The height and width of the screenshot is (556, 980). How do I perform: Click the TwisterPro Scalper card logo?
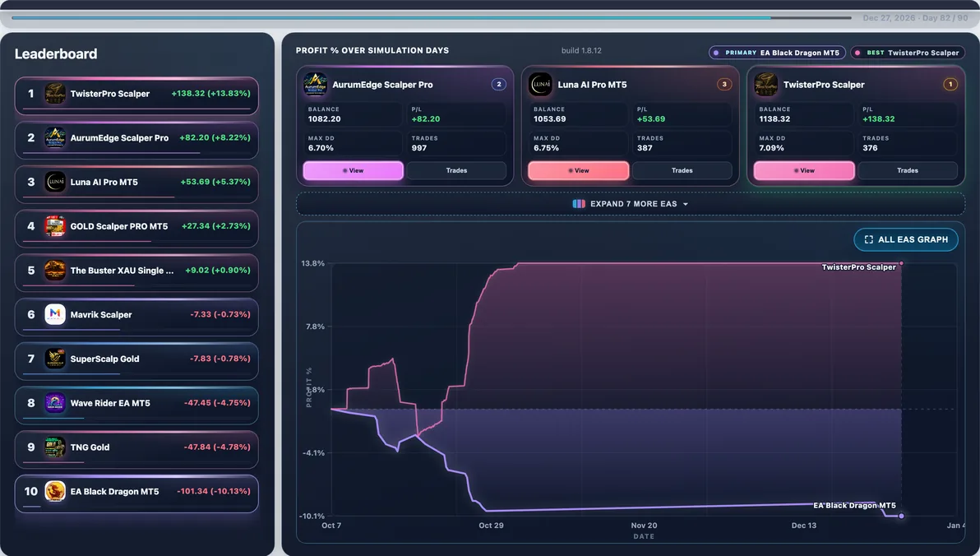[x=766, y=85]
